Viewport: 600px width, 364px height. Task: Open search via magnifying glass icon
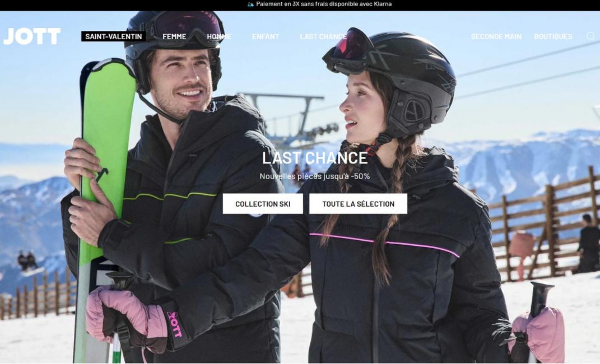pyautogui.click(x=590, y=36)
